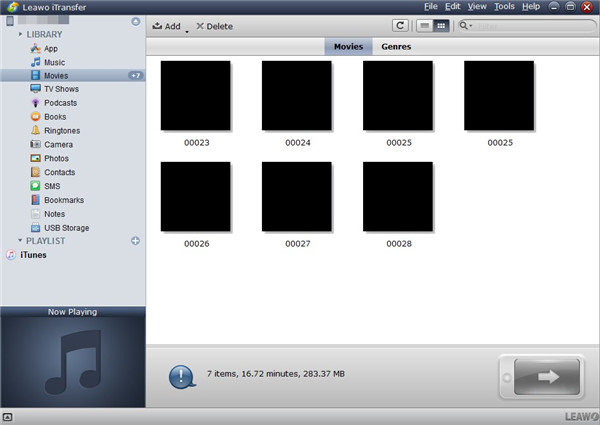The width and height of the screenshot is (600, 425).
Task: Click the SMS message icon
Action: click(x=35, y=186)
